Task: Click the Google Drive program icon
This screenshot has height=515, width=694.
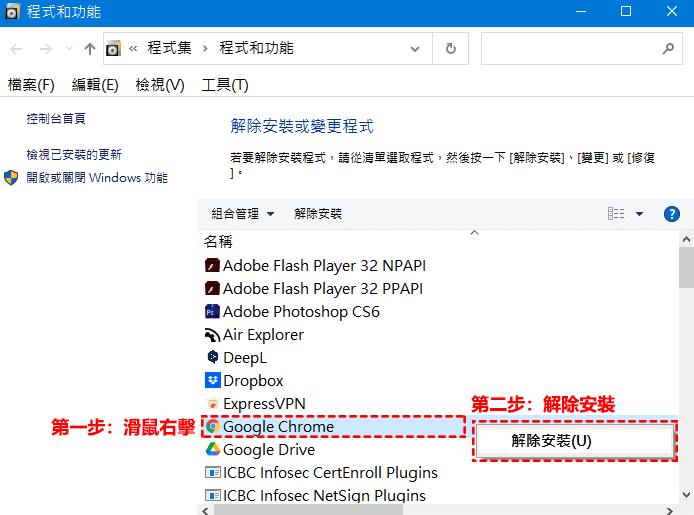Action: tap(213, 450)
